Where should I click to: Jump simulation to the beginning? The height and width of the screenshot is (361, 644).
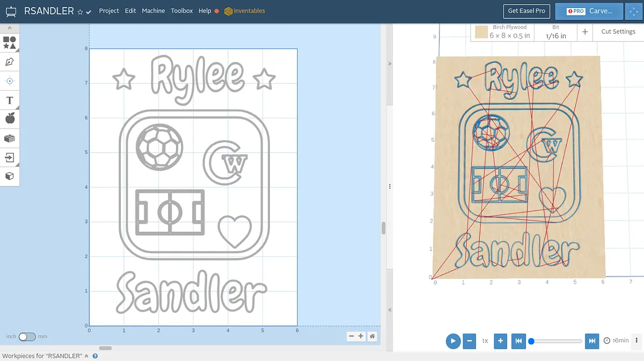518,341
